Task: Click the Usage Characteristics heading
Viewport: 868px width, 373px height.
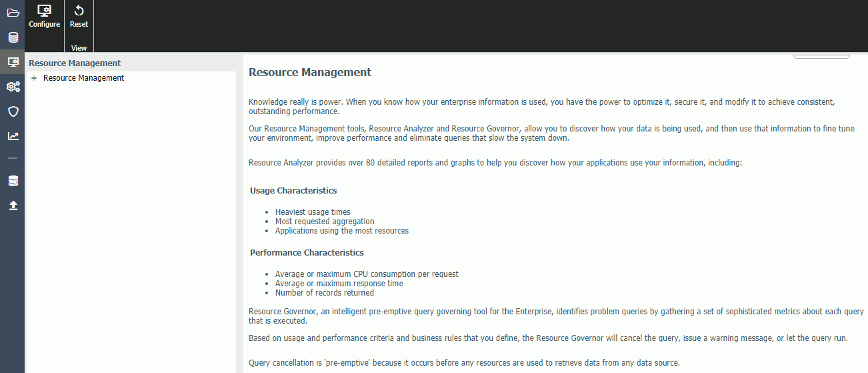Action: click(293, 190)
